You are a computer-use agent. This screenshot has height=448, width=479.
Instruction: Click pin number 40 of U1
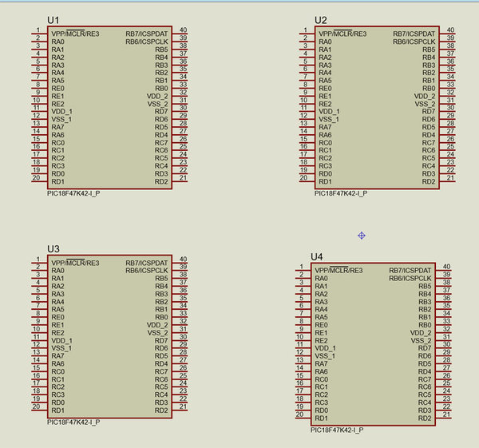pyautogui.click(x=183, y=30)
